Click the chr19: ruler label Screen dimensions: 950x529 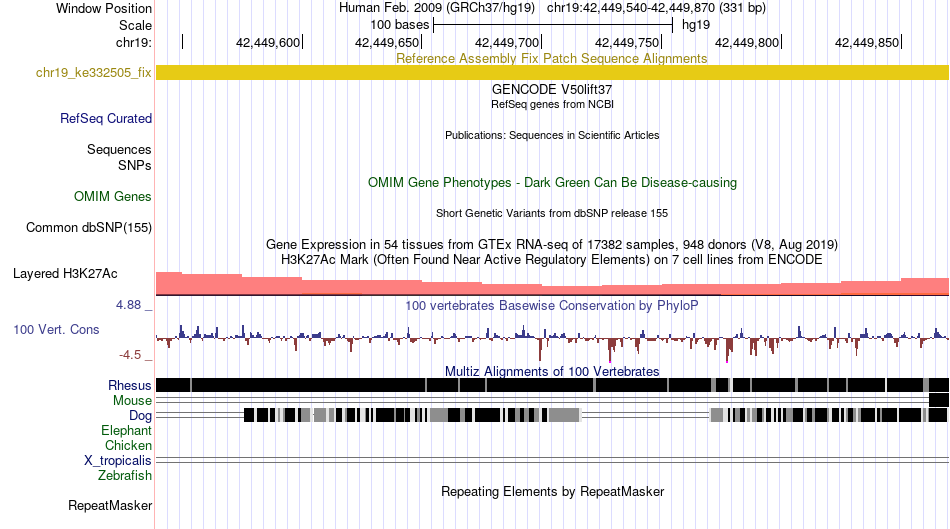(134, 42)
